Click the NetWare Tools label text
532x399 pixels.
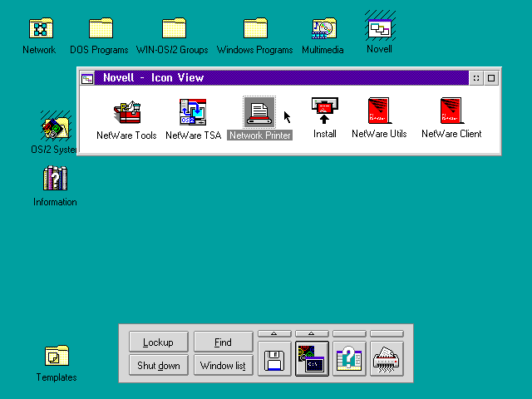pos(126,135)
